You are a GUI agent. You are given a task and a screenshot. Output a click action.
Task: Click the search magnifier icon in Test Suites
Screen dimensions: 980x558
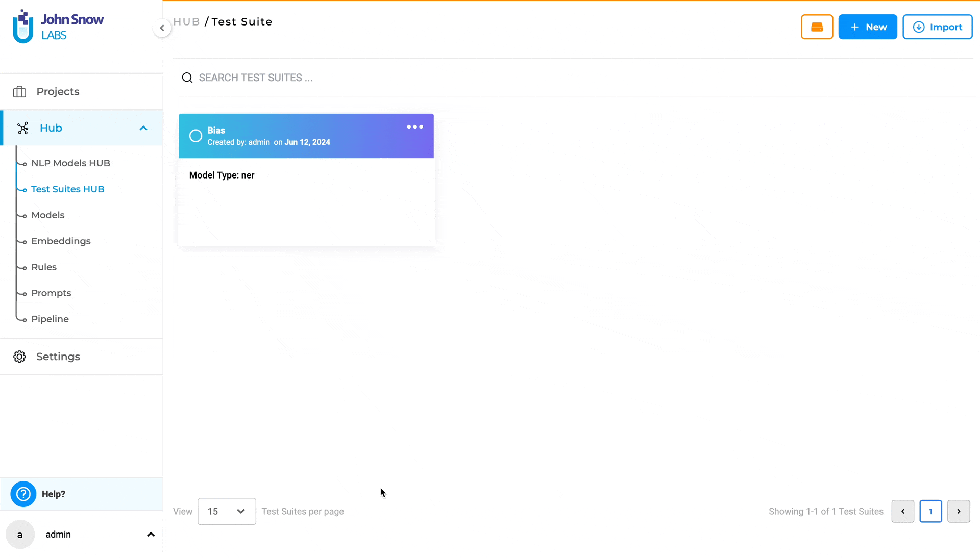187,78
